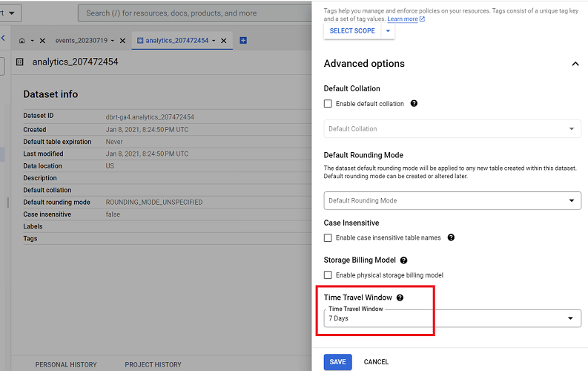
Task: Select the Default table expiration value Never
Action: click(114, 142)
